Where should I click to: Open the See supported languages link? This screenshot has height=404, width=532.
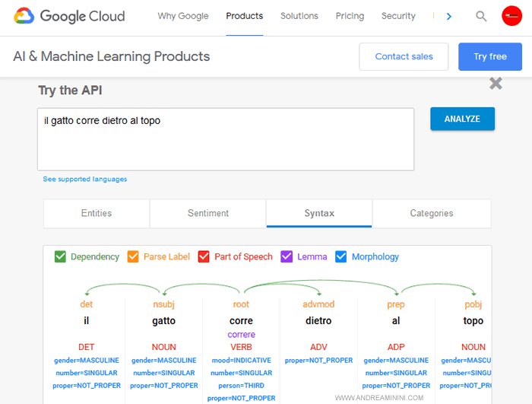click(85, 180)
